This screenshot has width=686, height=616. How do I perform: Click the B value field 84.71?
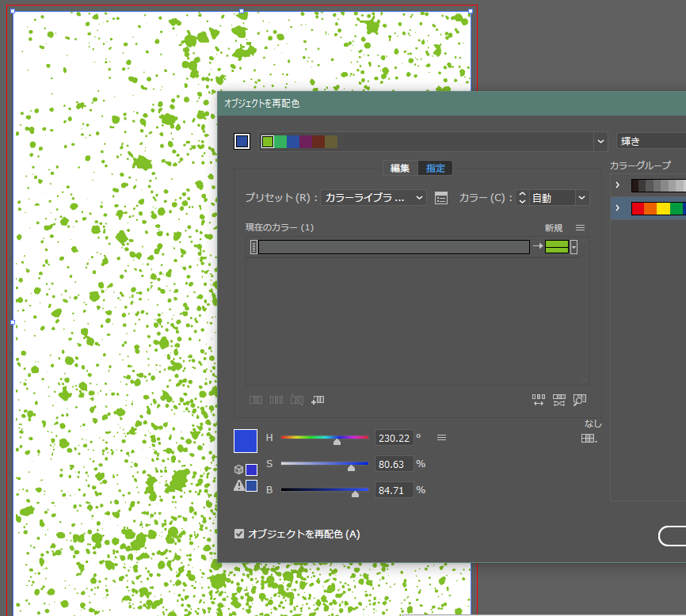pyautogui.click(x=394, y=491)
